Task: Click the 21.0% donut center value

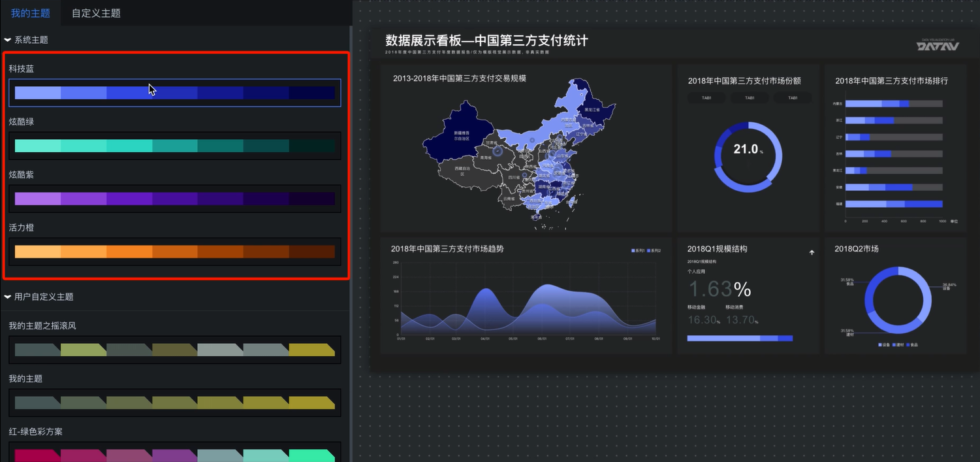Action: pyautogui.click(x=748, y=150)
